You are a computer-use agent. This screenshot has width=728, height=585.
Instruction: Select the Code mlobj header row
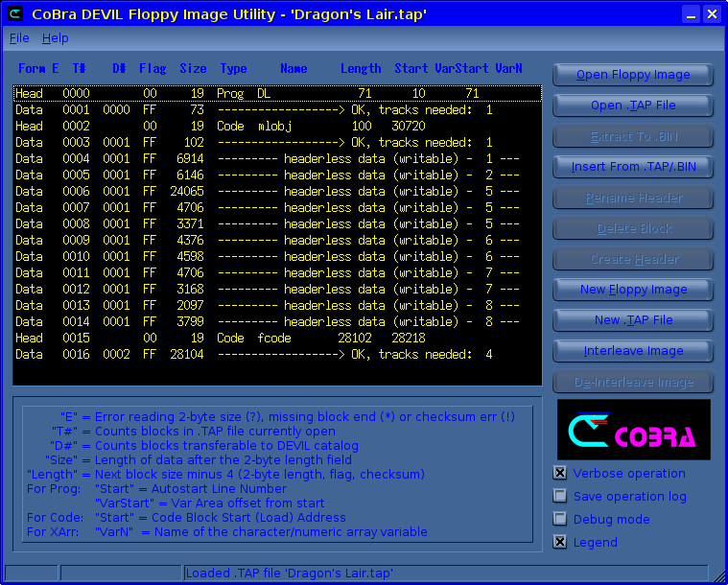tap(276, 127)
